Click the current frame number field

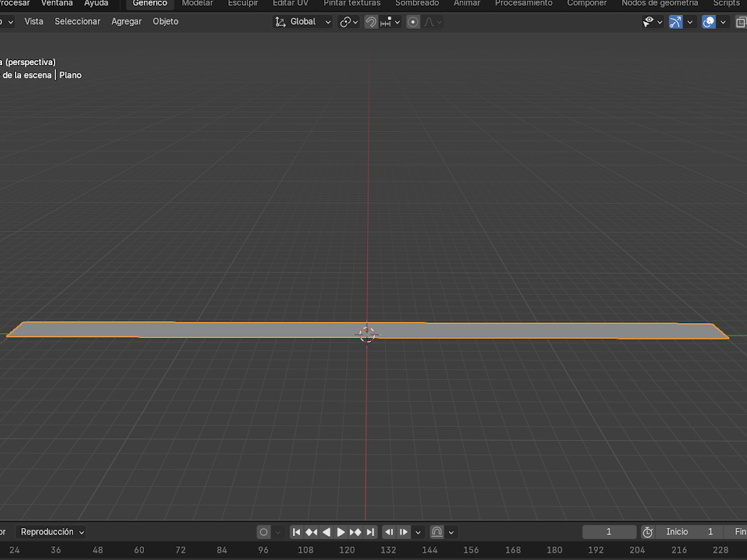point(609,532)
